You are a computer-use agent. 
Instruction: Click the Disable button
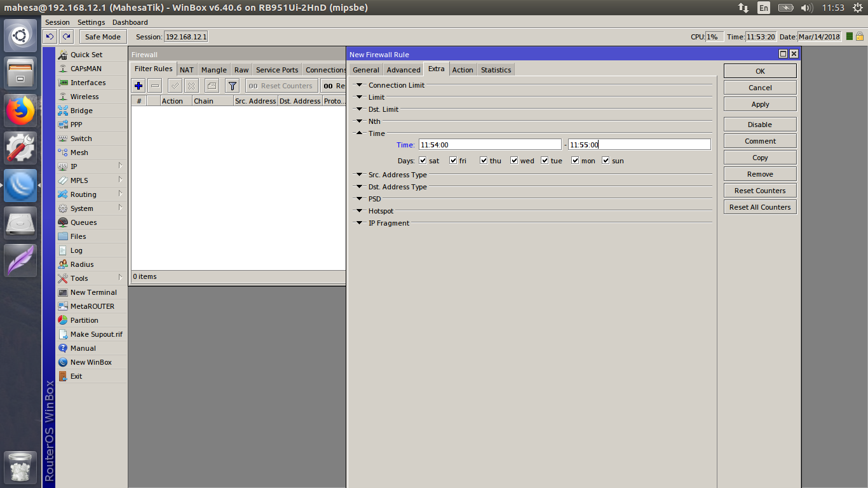tap(760, 125)
